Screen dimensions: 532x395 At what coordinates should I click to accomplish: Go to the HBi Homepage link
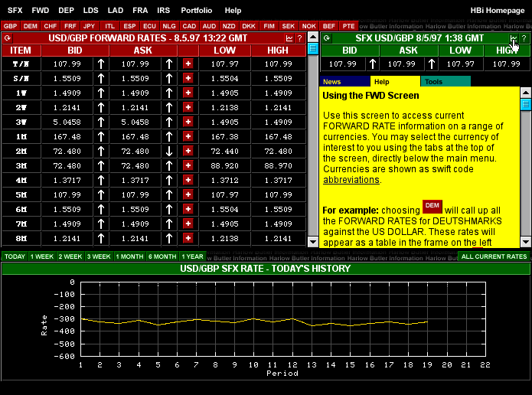[498, 11]
